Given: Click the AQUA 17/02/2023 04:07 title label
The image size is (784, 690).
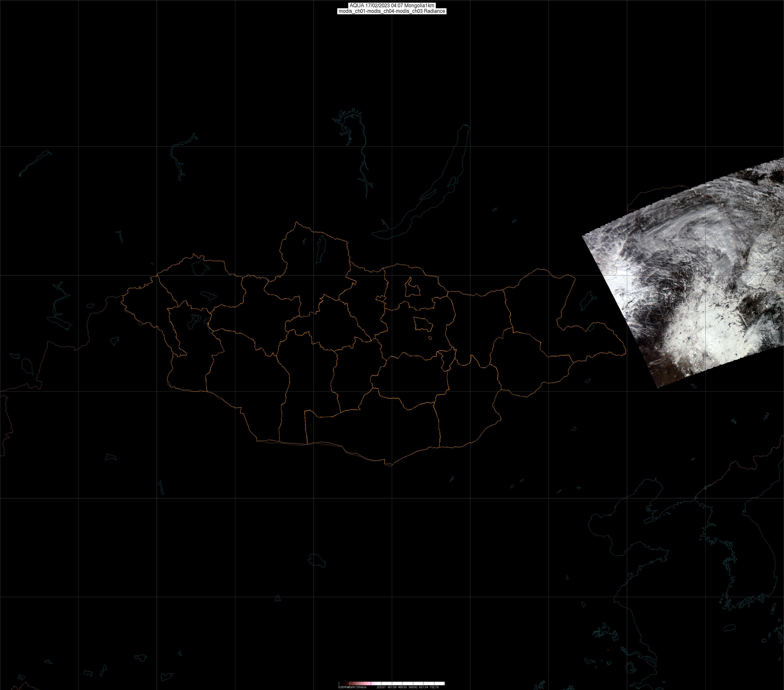Looking at the screenshot, I should 392,5.
